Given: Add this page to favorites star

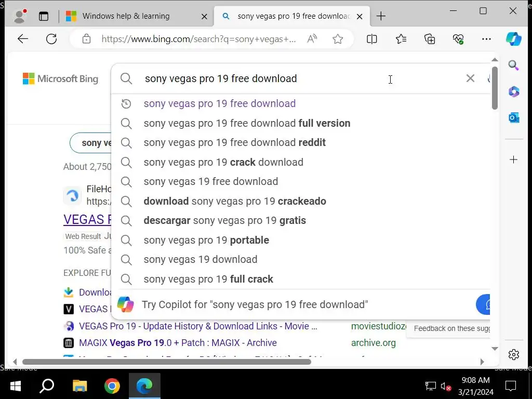Looking at the screenshot, I should [338, 38].
